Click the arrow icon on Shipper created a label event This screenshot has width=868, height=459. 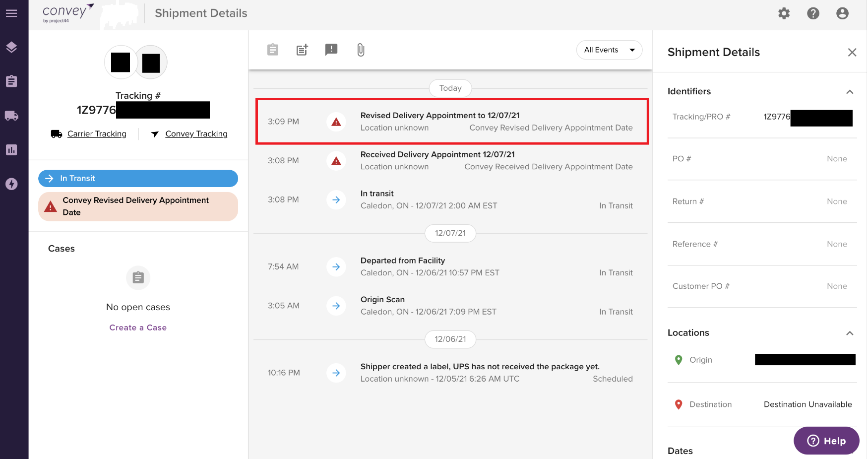point(336,373)
